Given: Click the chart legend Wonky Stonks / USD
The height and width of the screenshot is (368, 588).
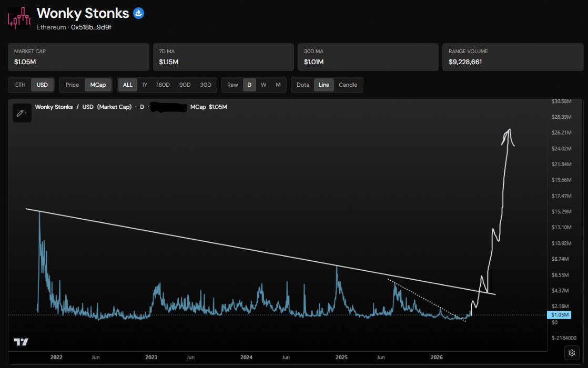Looking at the screenshot, I should coord(64,107).
